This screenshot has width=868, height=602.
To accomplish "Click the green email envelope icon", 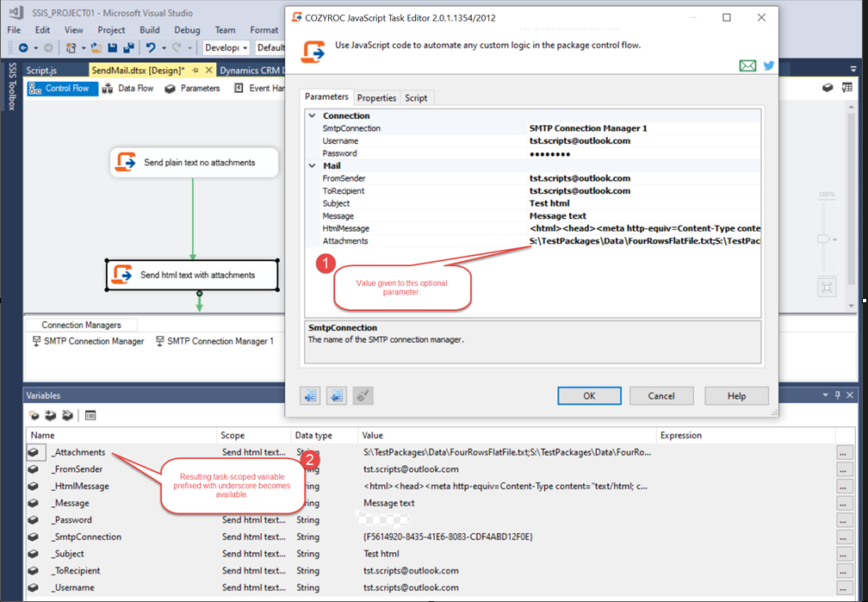I will (x=747, y=66).
